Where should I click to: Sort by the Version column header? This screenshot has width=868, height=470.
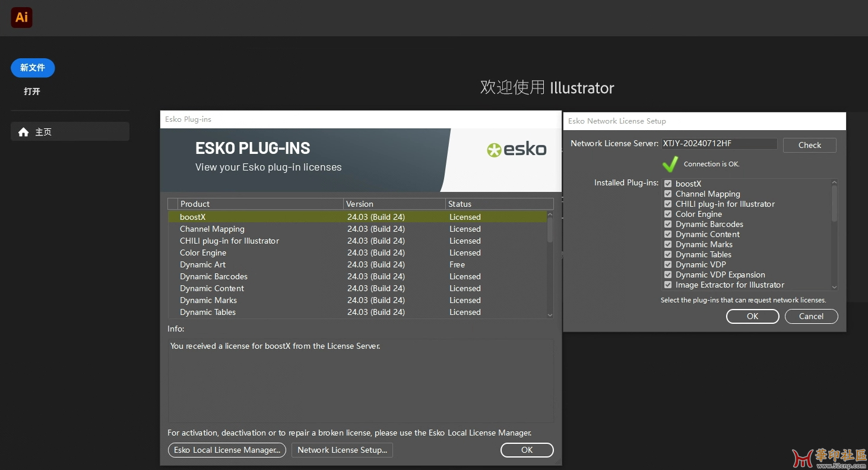[394, 204]
